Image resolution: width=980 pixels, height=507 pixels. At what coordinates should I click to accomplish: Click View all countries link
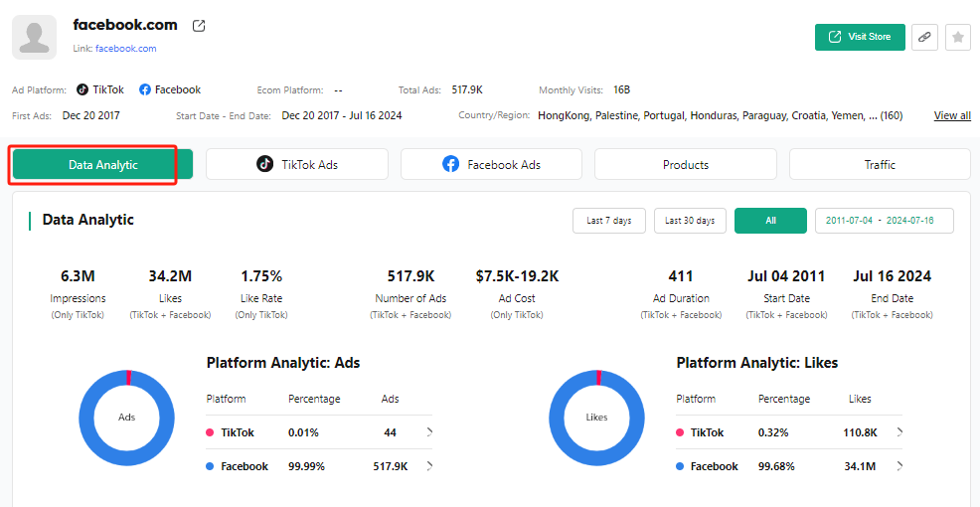pyautogui.click(x=952, y=115)
